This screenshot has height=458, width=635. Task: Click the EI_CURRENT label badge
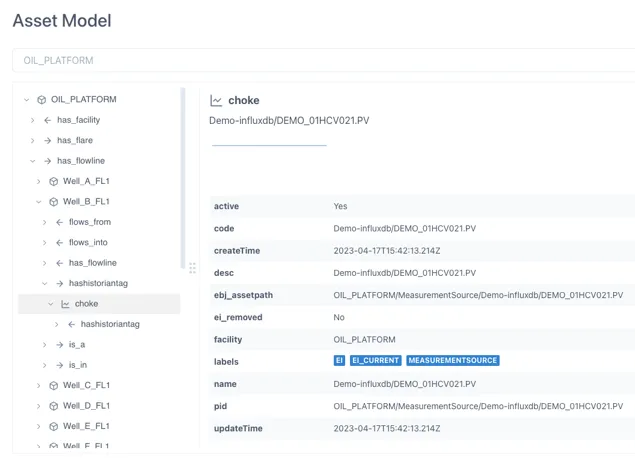point(375,360)
